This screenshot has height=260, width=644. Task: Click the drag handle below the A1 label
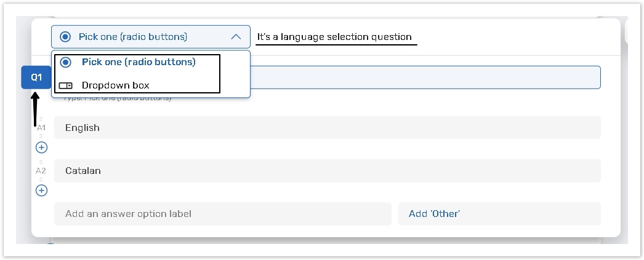coord(41,136)
